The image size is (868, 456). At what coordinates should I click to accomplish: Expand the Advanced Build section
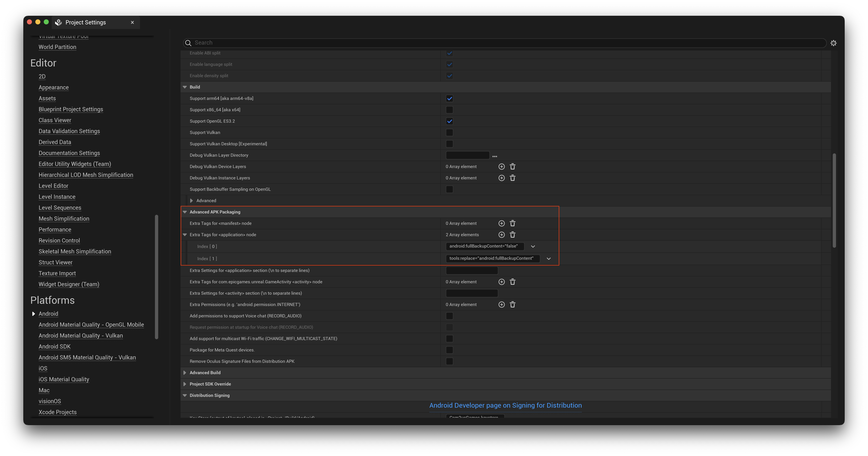tap(185, 373)
